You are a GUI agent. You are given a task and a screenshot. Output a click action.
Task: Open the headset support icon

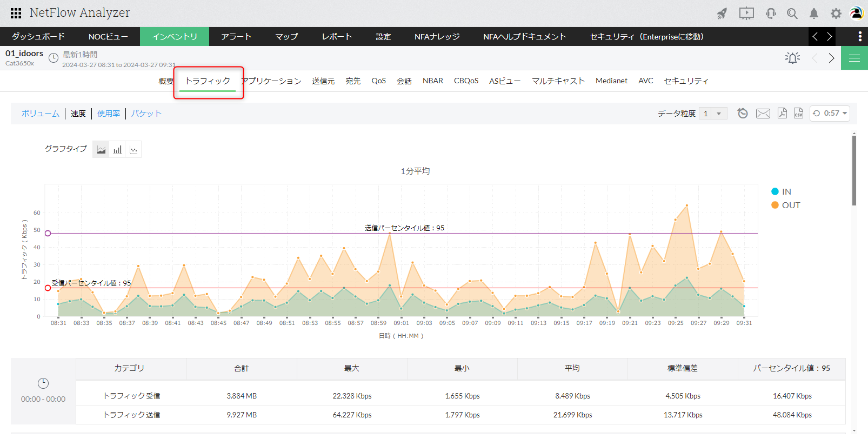771,14
